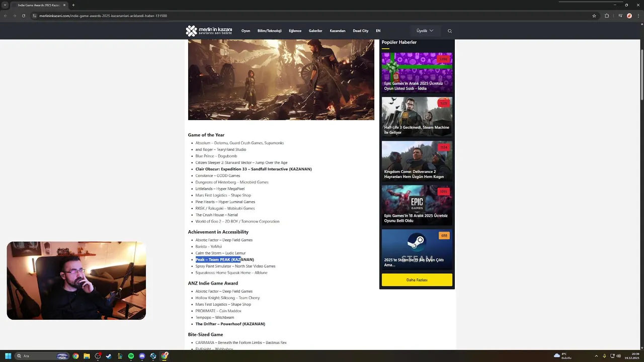Image resolution: width=644 pixels, height=362 pixels.
Task: Open the network tray icon
Action: click(612, 356)
